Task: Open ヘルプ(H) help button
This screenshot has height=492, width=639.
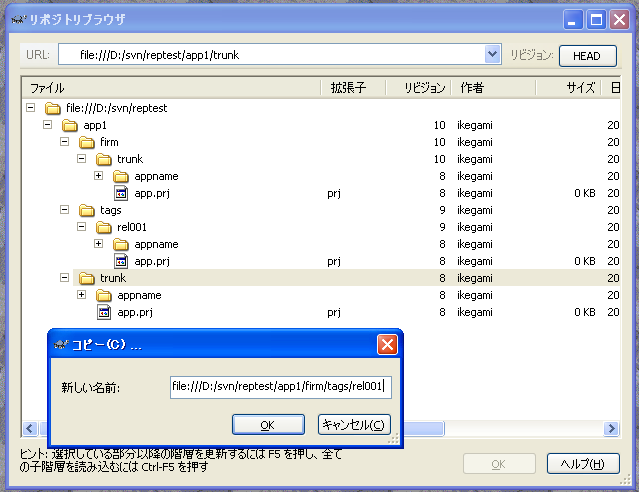Action: [583, 464]
